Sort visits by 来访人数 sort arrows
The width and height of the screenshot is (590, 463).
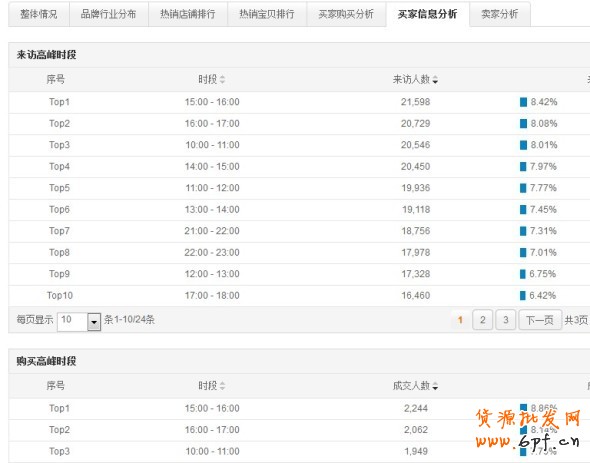(435, 79)
